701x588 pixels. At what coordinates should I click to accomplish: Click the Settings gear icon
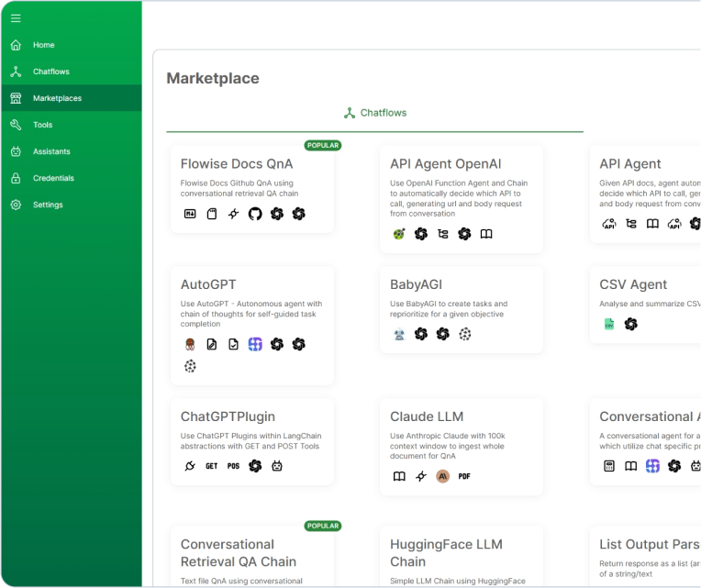click(x=16, y=205)
